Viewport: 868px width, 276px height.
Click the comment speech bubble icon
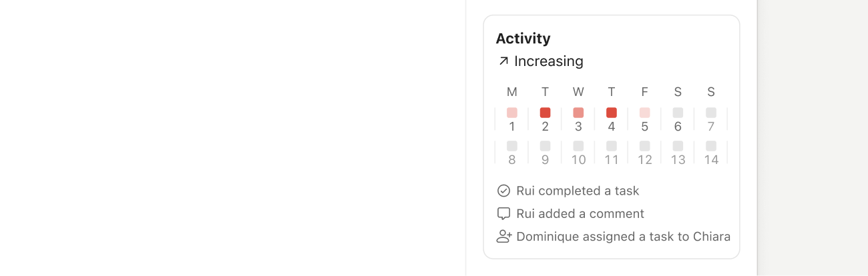click(503, 214)
